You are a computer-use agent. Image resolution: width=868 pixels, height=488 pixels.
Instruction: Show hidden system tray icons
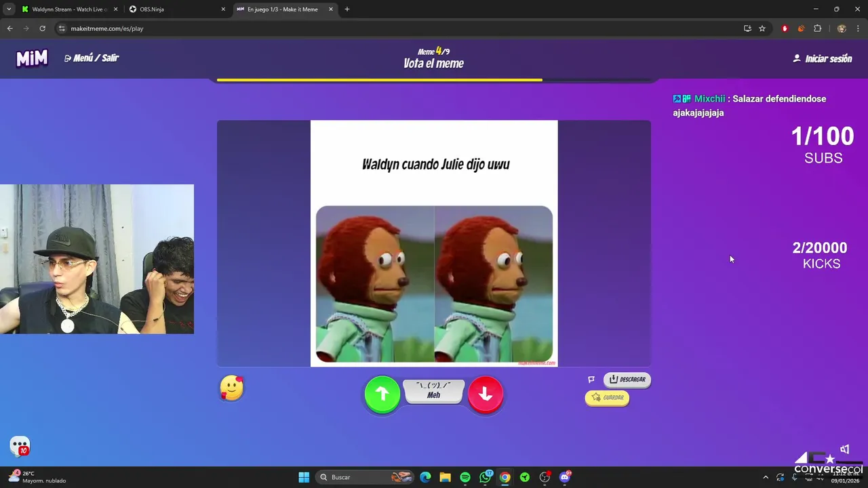(x=766, y=477)
